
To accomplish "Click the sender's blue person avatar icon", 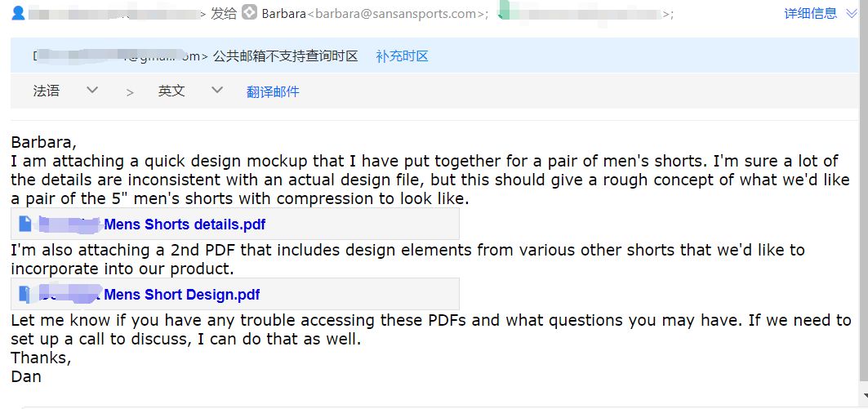I will pos(18,13).
